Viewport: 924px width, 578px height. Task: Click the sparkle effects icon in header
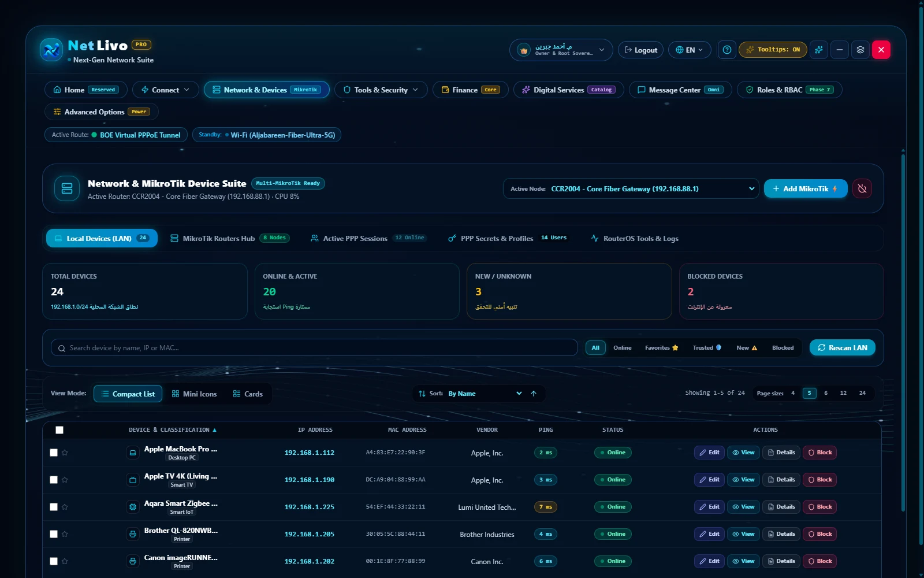click(x=818, y=50)
